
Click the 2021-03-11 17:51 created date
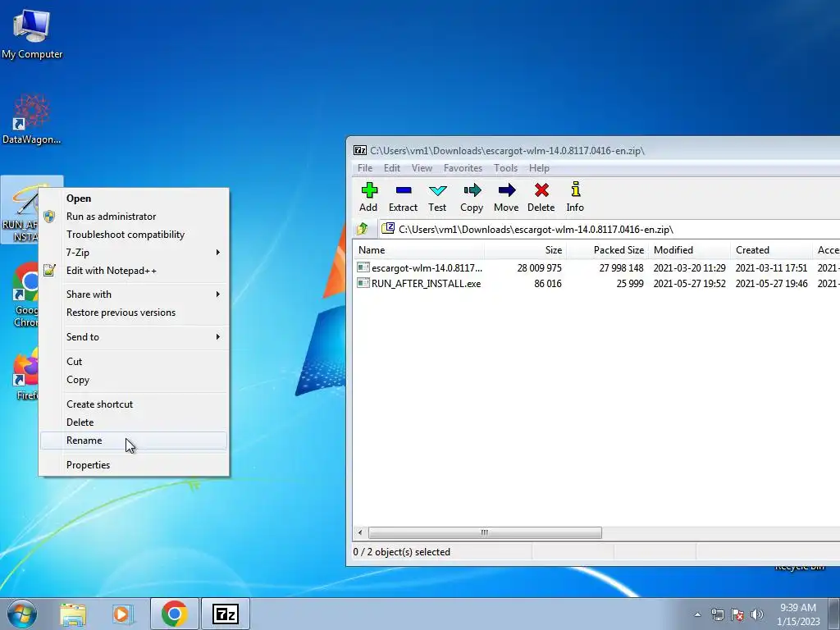(x=771, y=268)
